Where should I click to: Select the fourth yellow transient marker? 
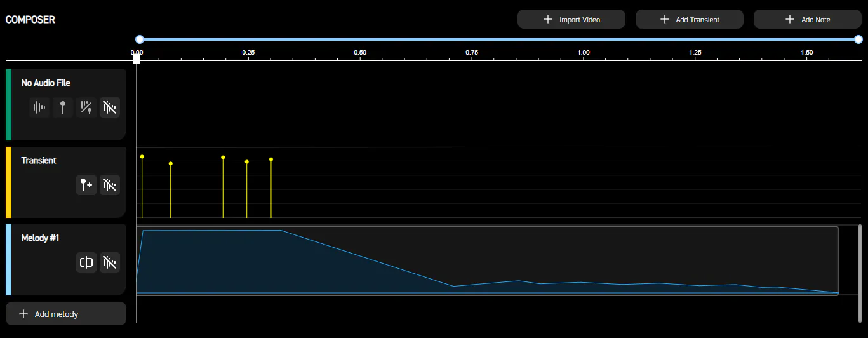(x=247, y=161)
